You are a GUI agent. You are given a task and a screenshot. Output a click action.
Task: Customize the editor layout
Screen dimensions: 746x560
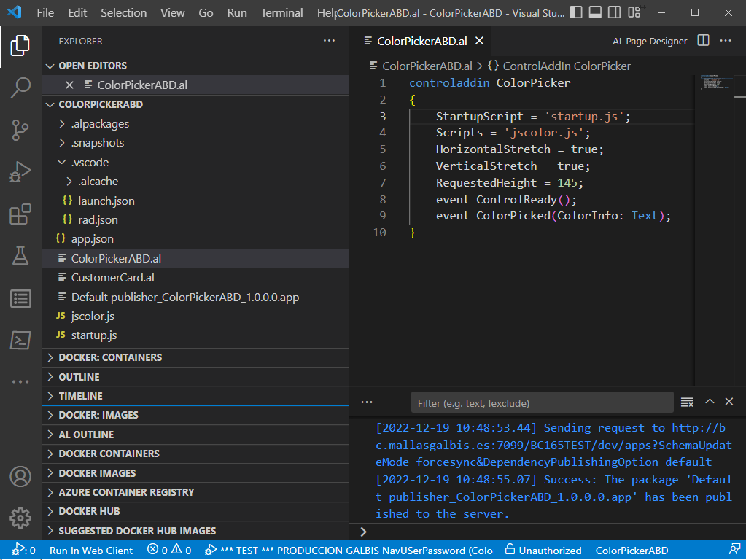point(634,12)
